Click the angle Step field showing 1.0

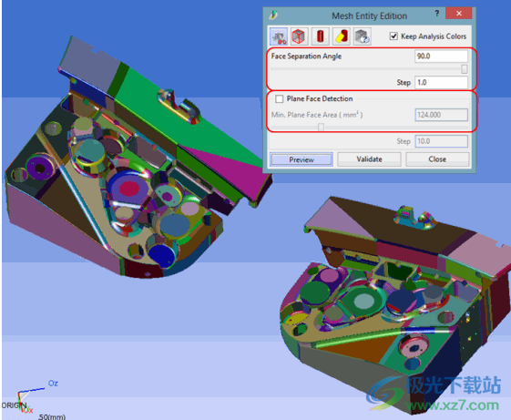[x=441, y=83]
